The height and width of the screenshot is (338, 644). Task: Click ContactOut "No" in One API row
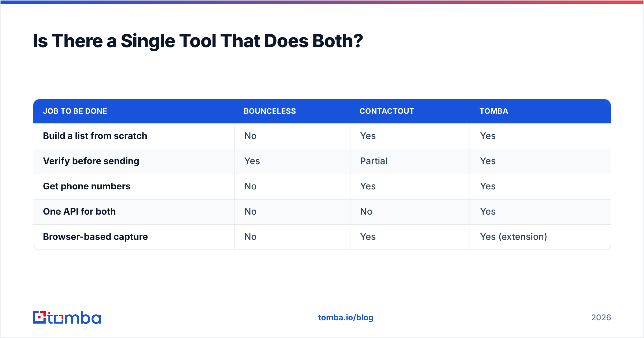click(366, 211)
